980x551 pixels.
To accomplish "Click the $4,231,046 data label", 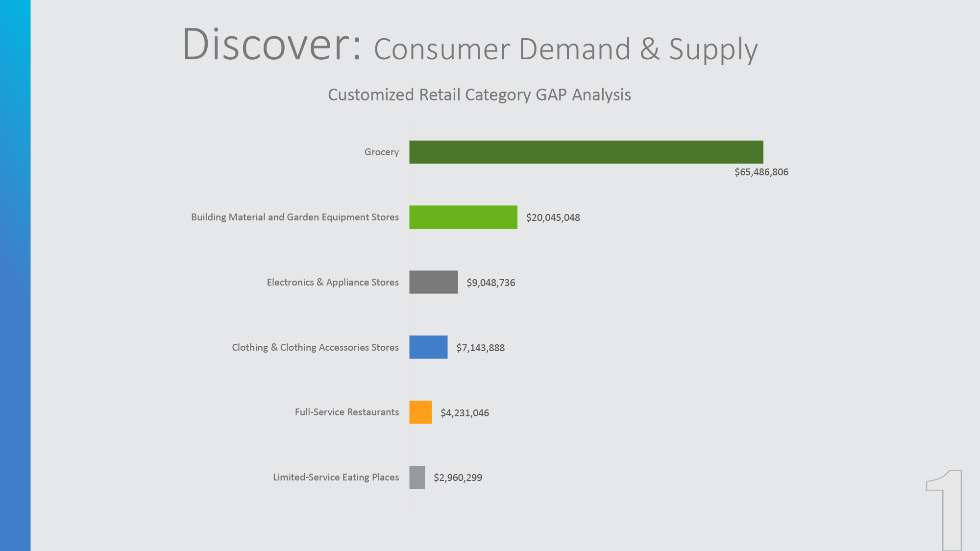I will (x=465, y=413).
